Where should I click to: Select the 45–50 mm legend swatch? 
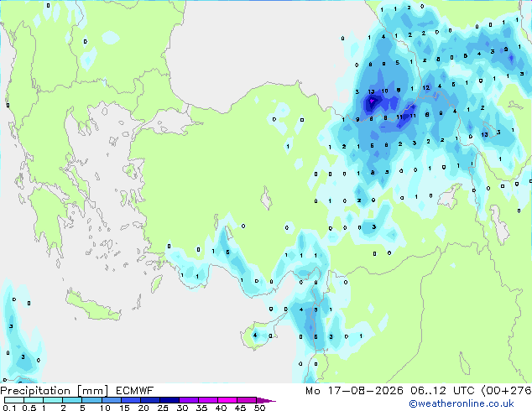pos(247,400)
